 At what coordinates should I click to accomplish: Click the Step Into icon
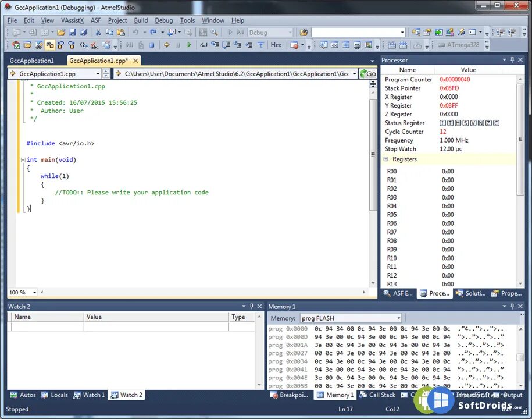point(215,45)
